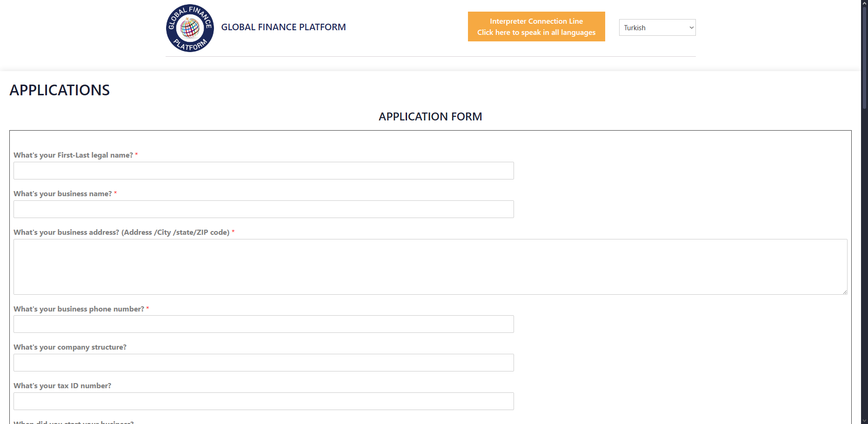Focus the tax ID number field
868x424 pixels.
pyautogui.click(x=263, y=401)
